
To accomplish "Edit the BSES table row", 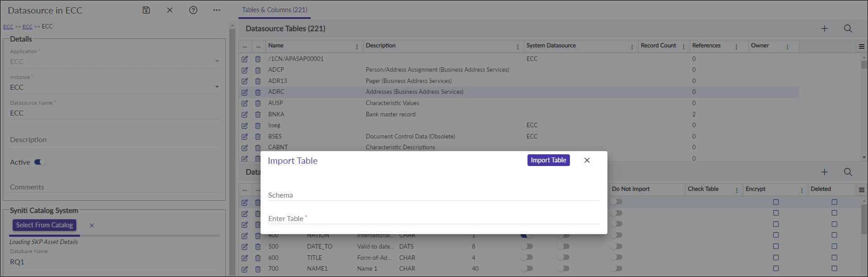I will click(x=245, y=137).
